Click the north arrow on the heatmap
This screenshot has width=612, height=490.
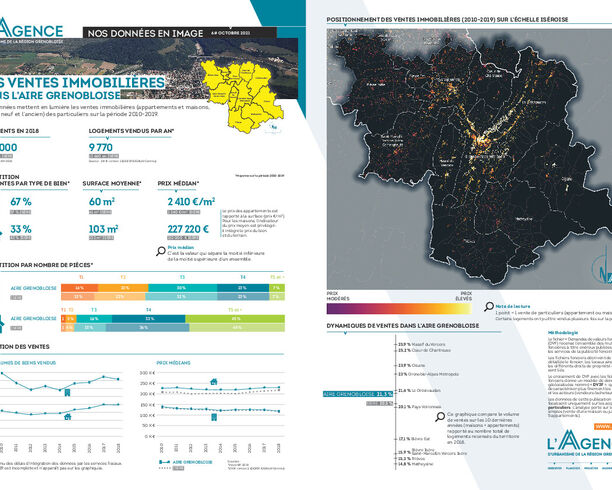[x=602, y=265]
